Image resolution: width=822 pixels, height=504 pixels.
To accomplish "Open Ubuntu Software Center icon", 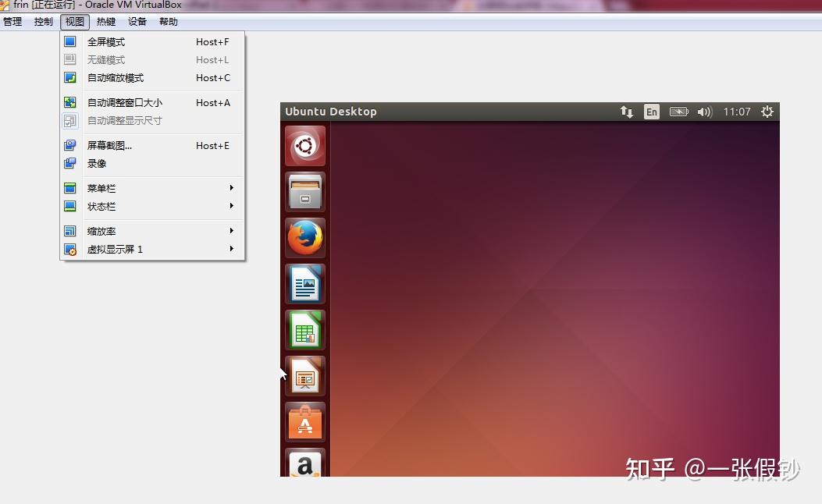I will (304, 422).
